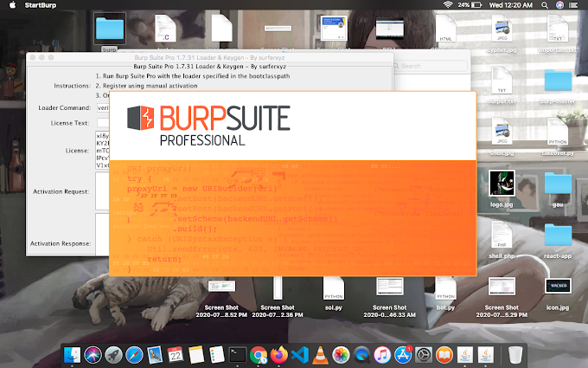
Task: Open Safari from the dock
Action: [x=134, y=355]
